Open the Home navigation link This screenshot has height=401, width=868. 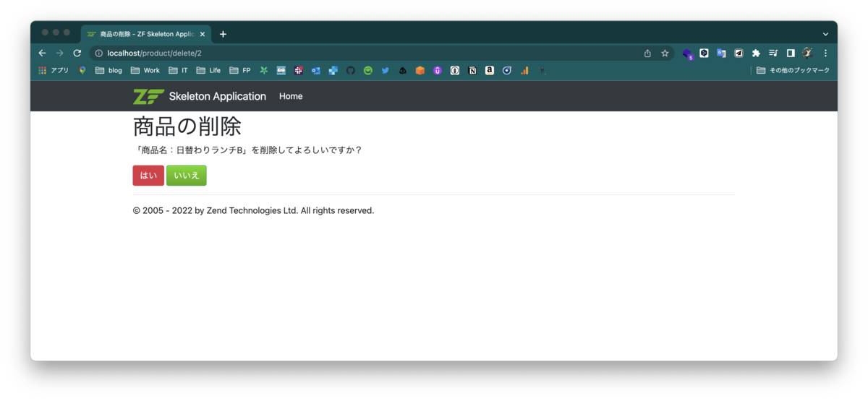pos(291,96)
